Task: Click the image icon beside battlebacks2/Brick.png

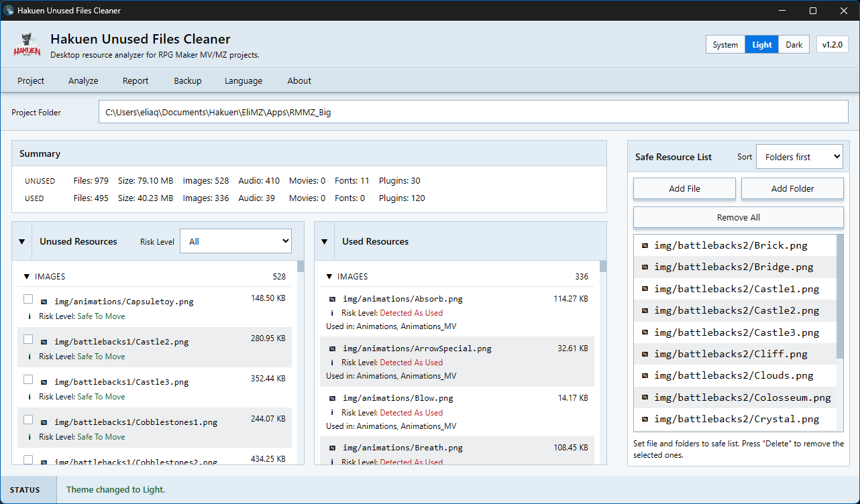Action: point(645,245)
